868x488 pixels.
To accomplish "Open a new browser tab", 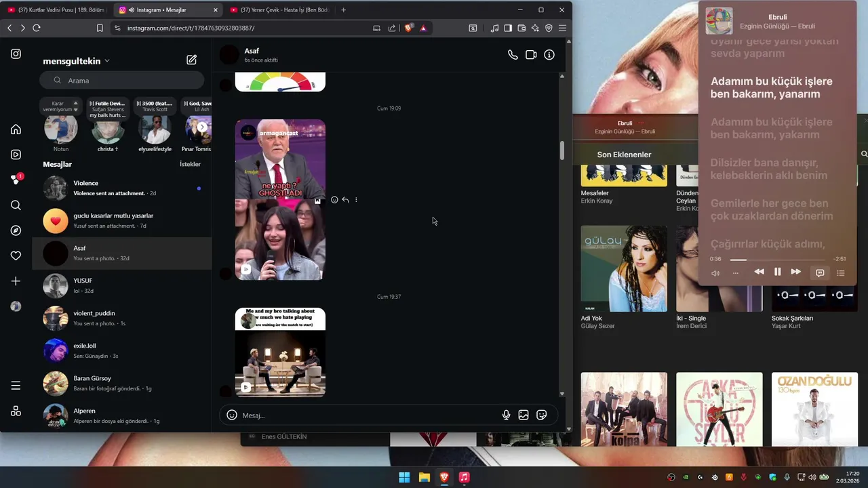I will [343, 10].
